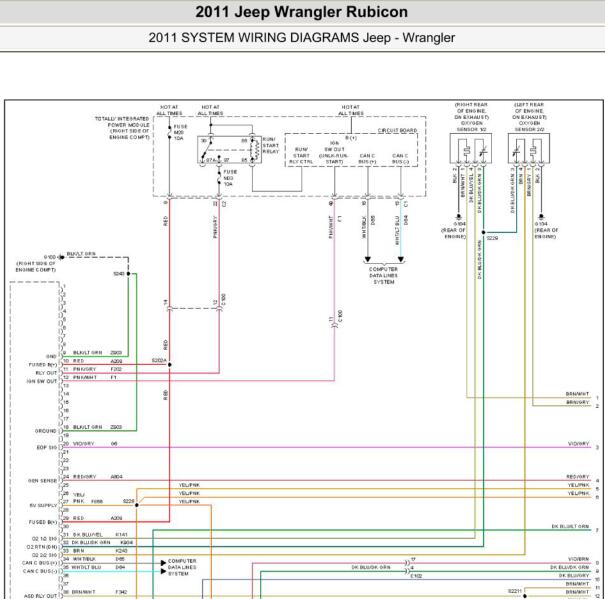Click the 'O2 2/2 SIG' pin label

tap(44, 555)
